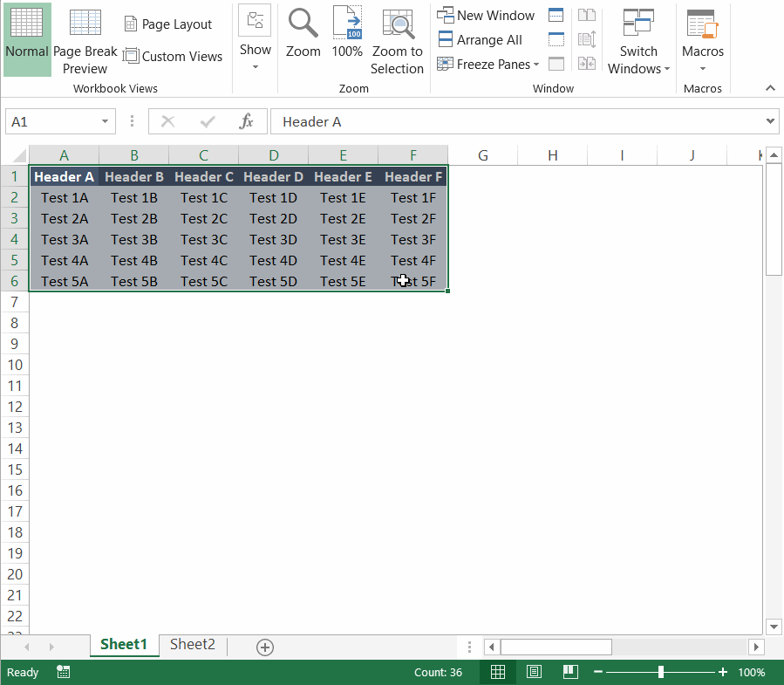This screenshot has width=784, height=685.
Task: Select Page Break Preview in status bar
Action: coord(570,672)
